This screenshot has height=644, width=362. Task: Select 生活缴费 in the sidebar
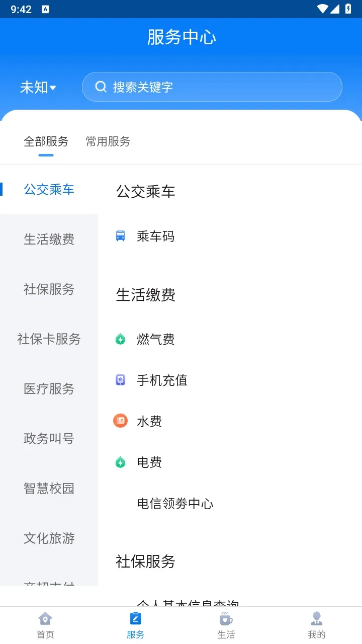pyautogui.click(x=49, y=239)
